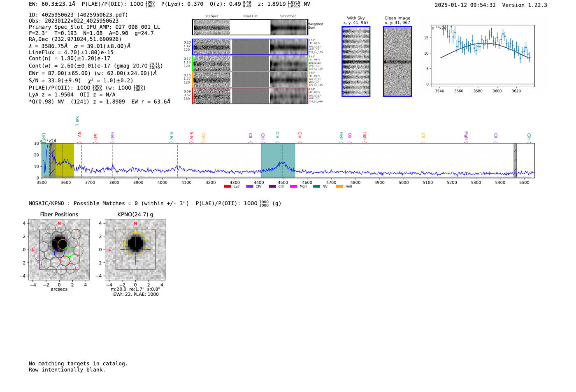
Task: Select the Weighted Sum 2D spectrum strip
Action: [250, 27]
